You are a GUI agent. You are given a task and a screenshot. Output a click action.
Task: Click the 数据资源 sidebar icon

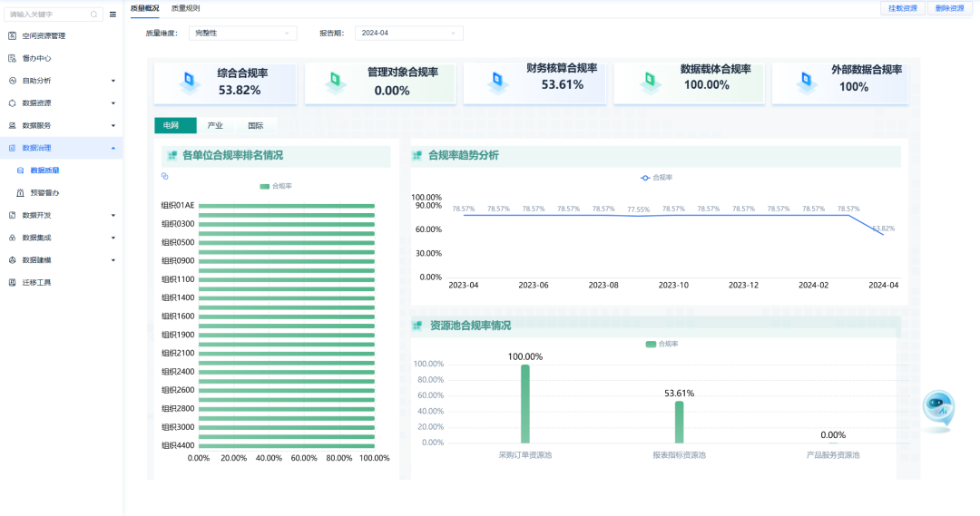12,103
